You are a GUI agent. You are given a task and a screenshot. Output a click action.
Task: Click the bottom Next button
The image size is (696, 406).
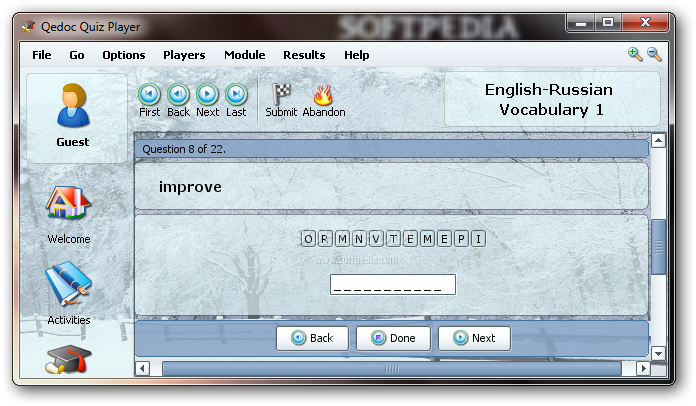pyautogui.click(x=475, y=338)
